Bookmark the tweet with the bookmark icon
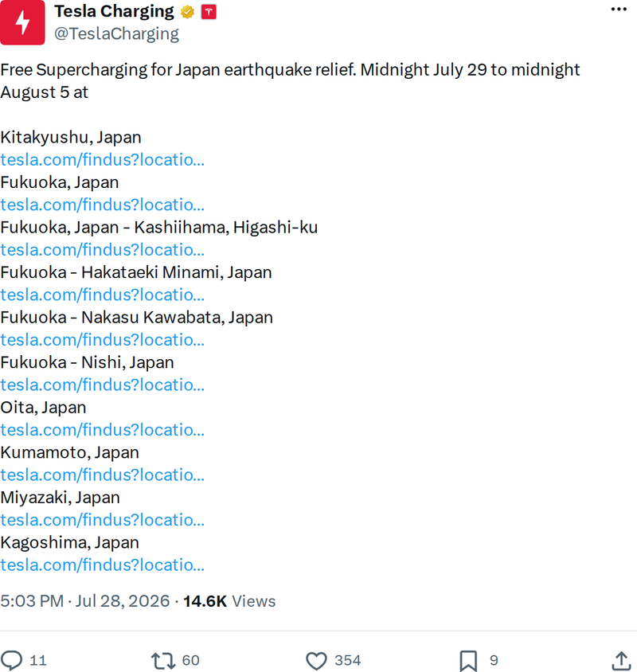Image resolution: width=637 pixels, height=672 pixels. click(468, 661)
